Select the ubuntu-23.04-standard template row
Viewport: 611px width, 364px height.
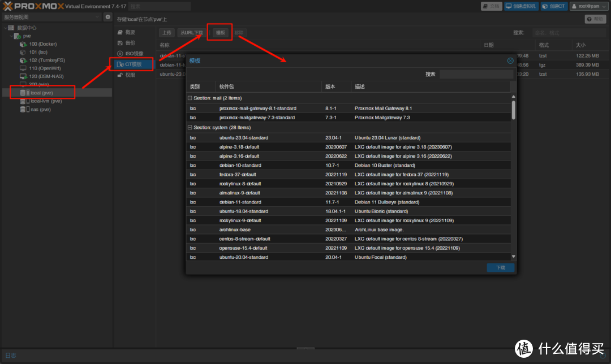tap(348, 138)
